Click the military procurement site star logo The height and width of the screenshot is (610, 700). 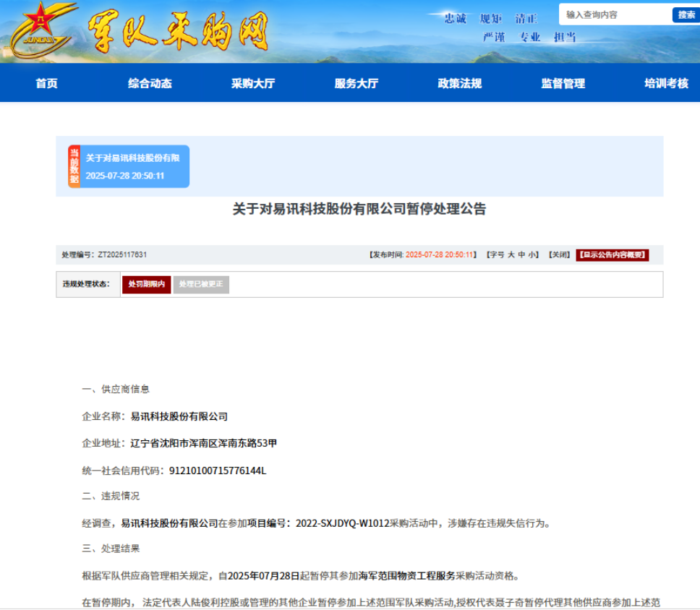click(41, 30)
